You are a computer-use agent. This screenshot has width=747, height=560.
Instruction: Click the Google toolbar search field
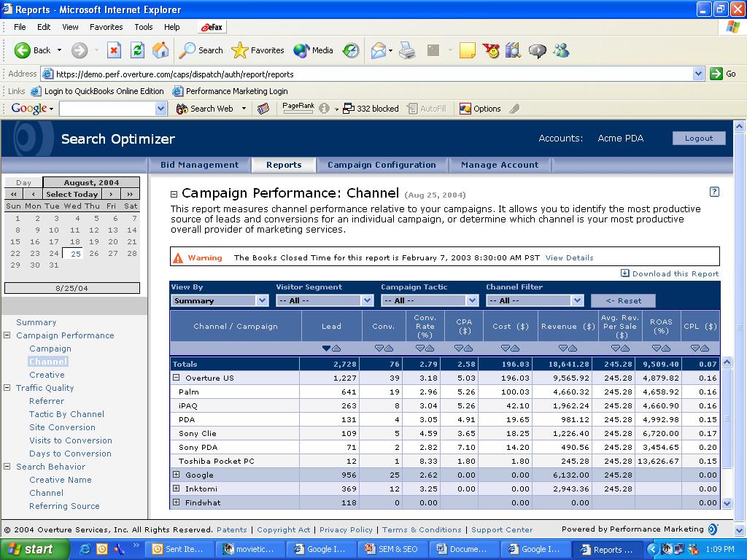(x=108, y=109)
